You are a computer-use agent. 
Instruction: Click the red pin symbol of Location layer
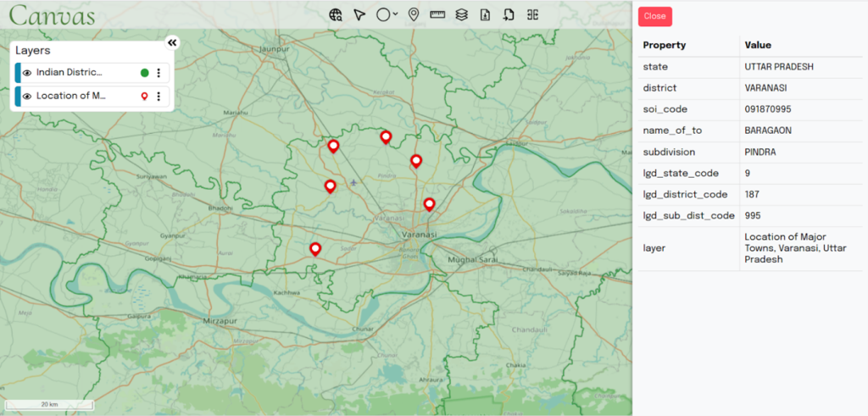click(x=145, y=97)
